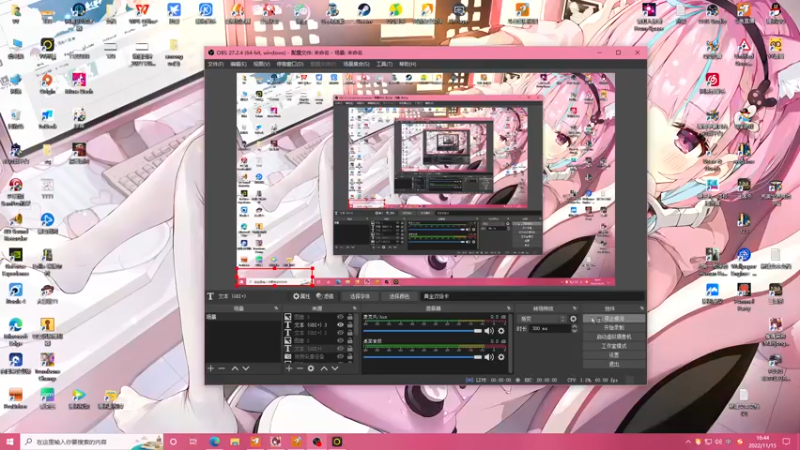Pop out the 控件 dock panel
The width and height of the screenshot is (800, 450).
coord(642,309)
